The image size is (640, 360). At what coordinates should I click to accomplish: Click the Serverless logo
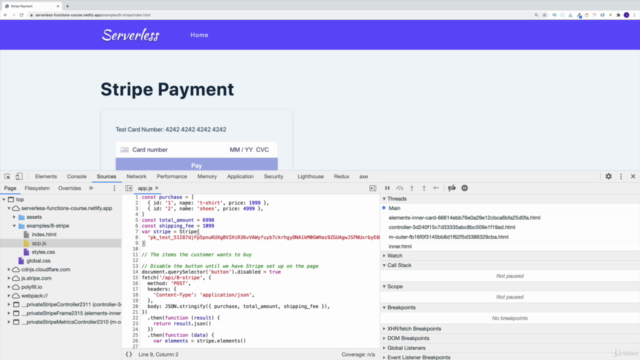[x=131, y=35]
